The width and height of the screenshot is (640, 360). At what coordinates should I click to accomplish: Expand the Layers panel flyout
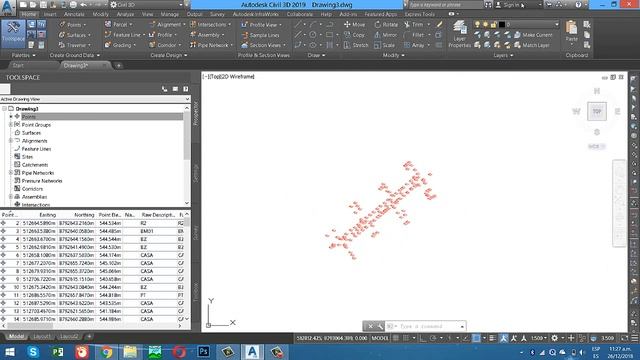tap(503, 55)
